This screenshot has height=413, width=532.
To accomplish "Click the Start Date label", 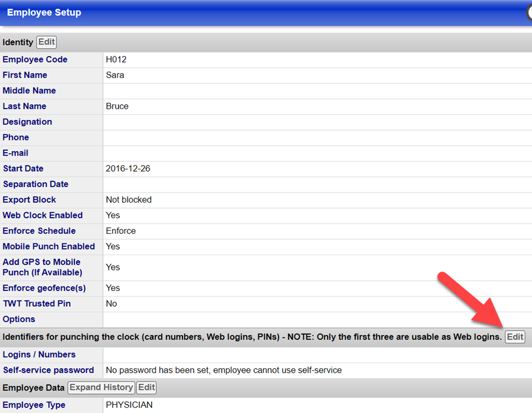I will click(23, 168).
